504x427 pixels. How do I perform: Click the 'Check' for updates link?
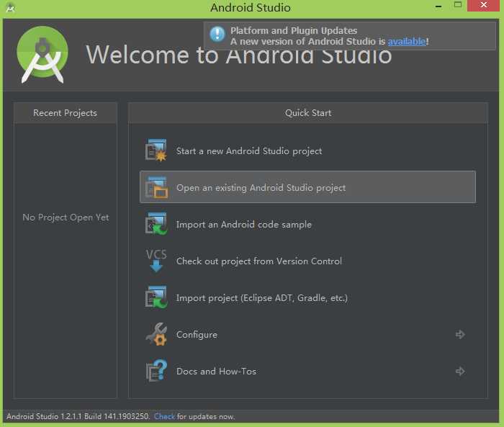(165, 416)
